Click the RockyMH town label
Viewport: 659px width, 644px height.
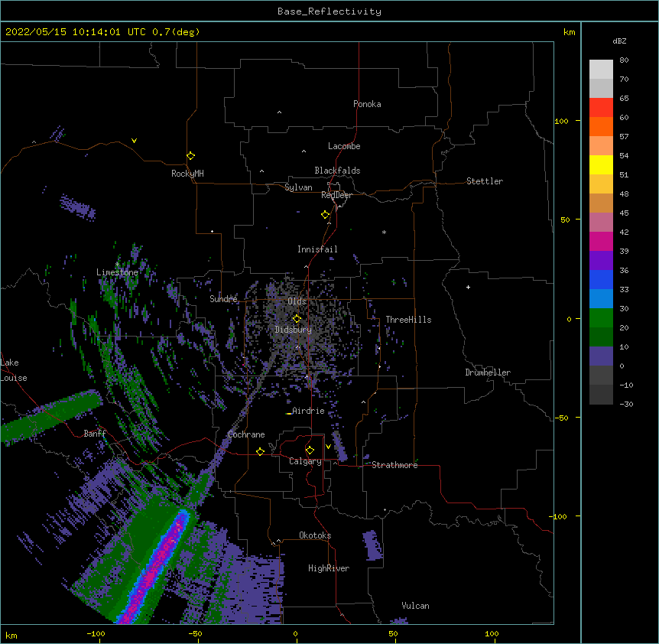[x=187, y=174]
